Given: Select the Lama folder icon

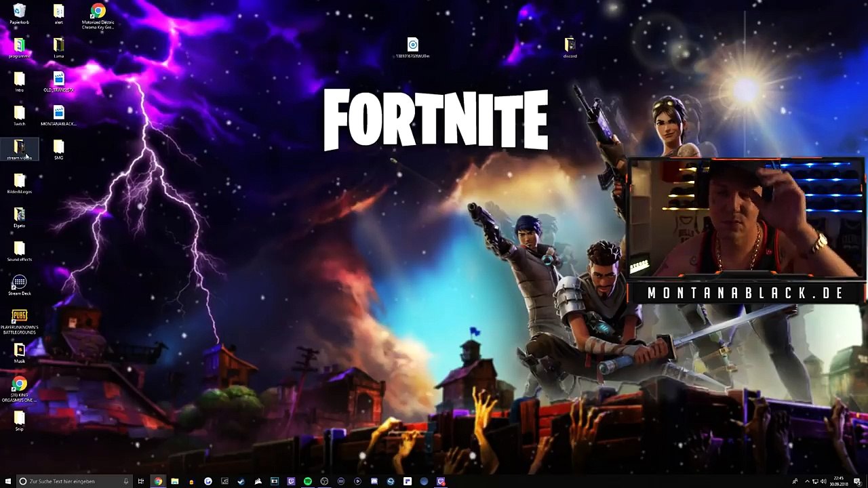Looking at the screenshot, I should [x=58, y=48].
